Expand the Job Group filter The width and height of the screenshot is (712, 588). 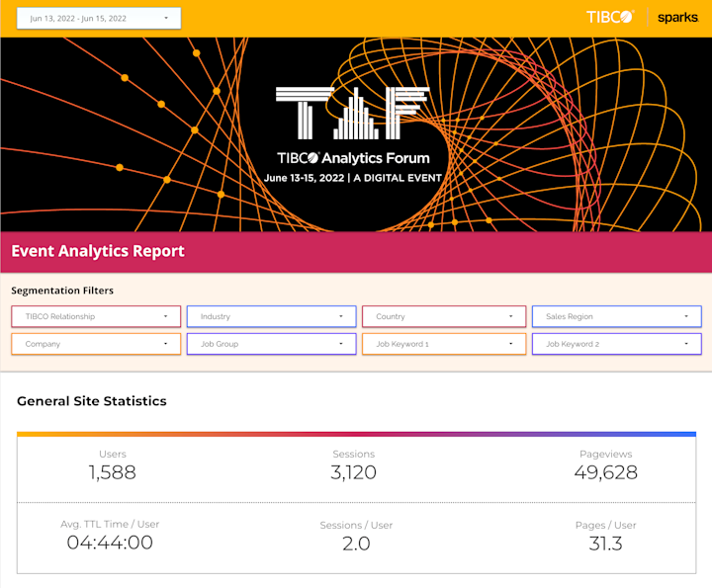(x=271, y=344)
